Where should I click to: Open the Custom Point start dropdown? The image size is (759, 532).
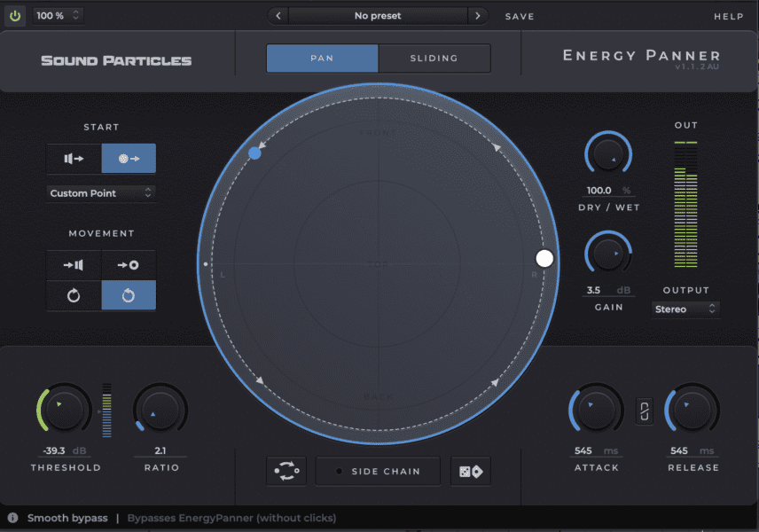tap(101, 193)
